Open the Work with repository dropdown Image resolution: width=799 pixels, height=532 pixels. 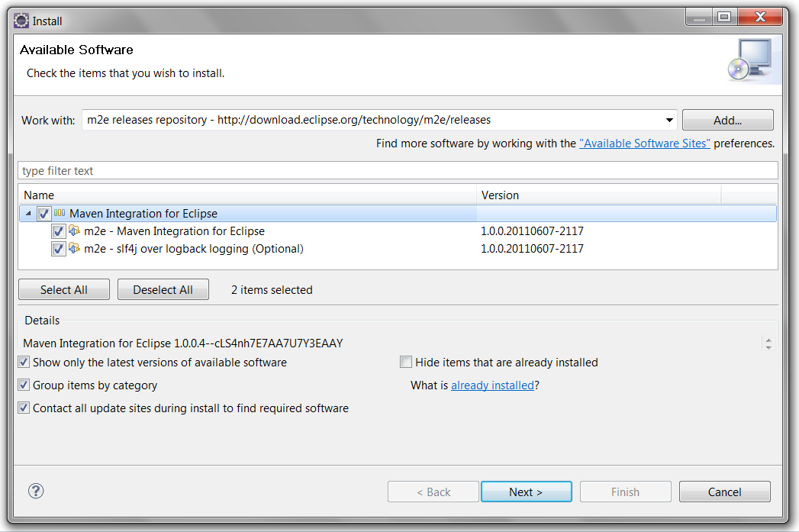point(669,120)
